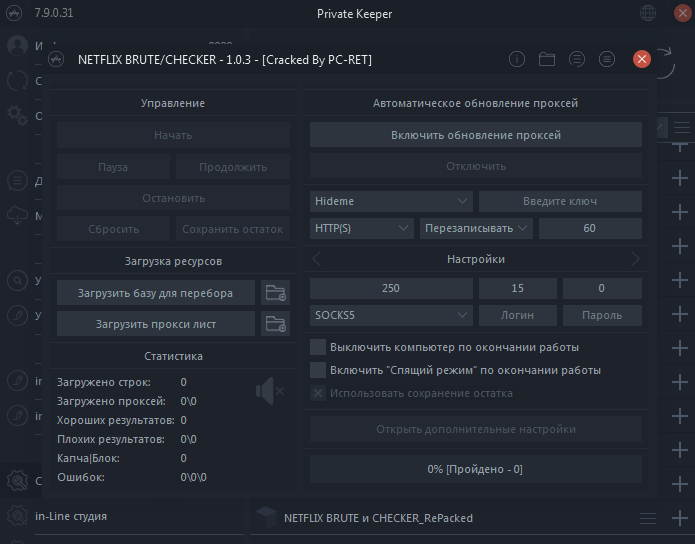Image resolution: width=695 pixels, height=544 pixels.
Task: Click the 0% [Пройдено - 0] progress bar
Action: click(476, 469)
